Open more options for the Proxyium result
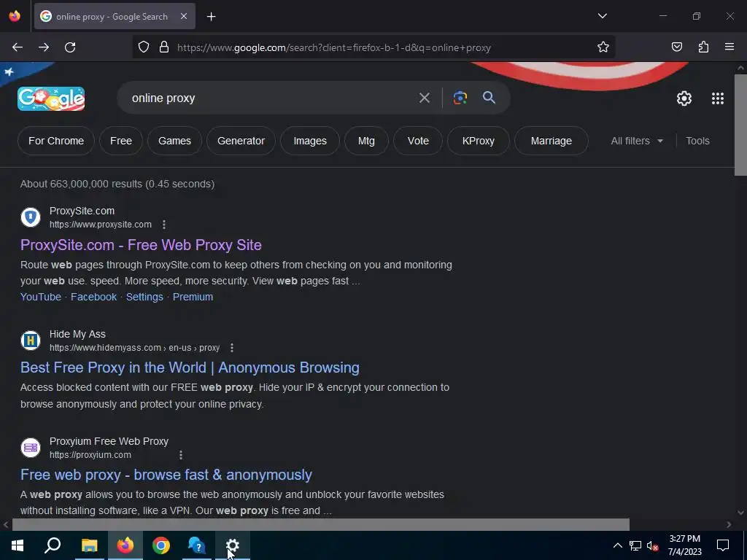The width and height of the screenshot is (747, 560). (x=181, y=455)
